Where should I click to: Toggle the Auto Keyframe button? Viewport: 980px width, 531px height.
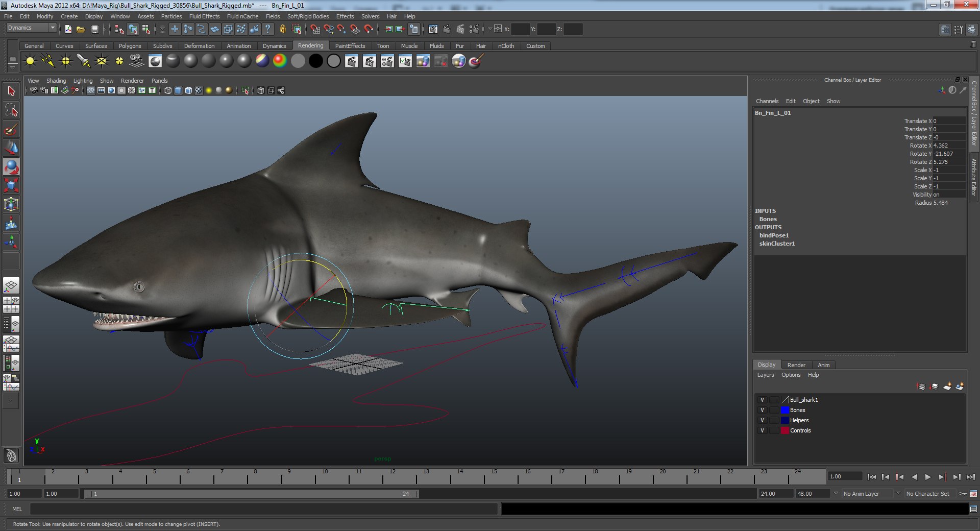point(962,494)
